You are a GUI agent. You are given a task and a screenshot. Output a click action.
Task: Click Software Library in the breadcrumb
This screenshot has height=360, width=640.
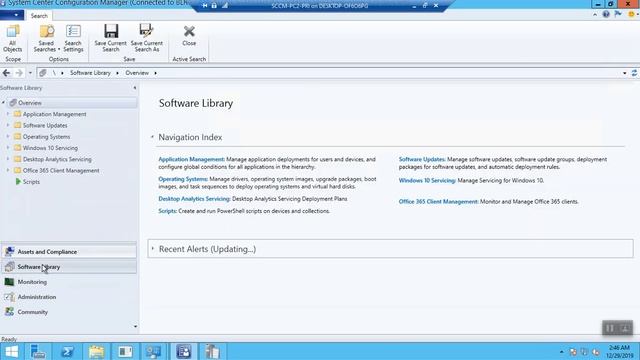click(x=90, y=73)
